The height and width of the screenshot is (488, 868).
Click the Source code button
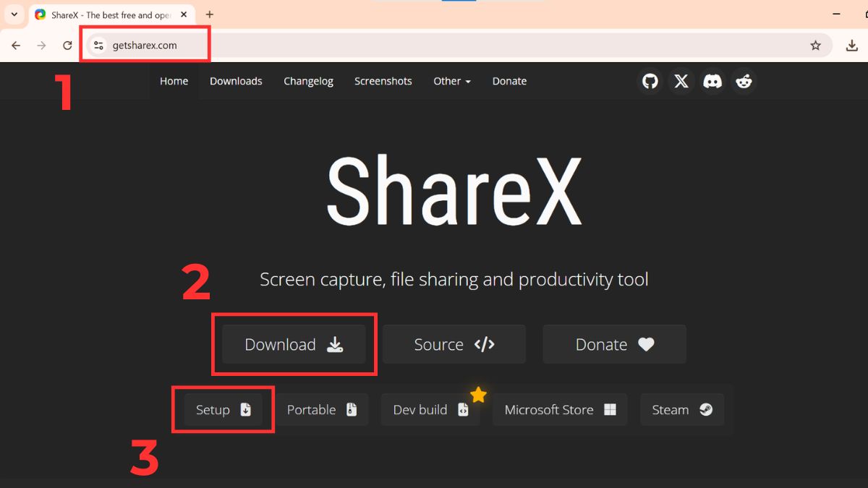tap(454, 344)
